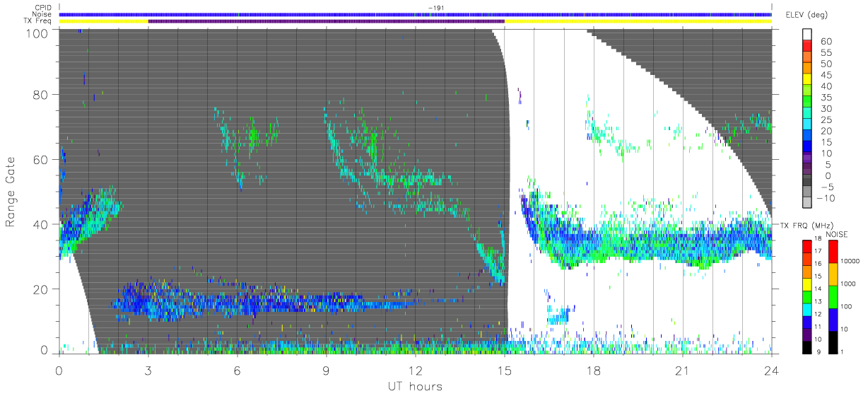Click the 80 tick on Range Gate axis
868x401 pixels.
point(42,95)
